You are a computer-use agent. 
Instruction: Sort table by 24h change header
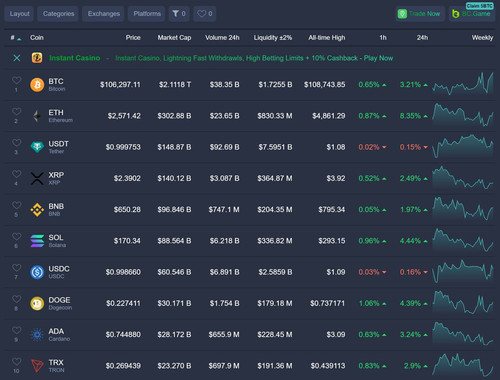[x=422, y=38]
